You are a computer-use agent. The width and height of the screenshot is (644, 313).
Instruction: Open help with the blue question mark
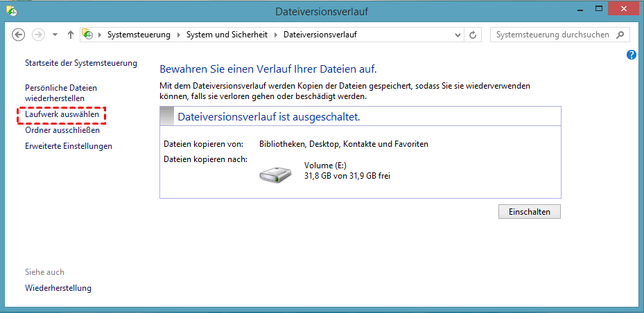tap(632, 55)
